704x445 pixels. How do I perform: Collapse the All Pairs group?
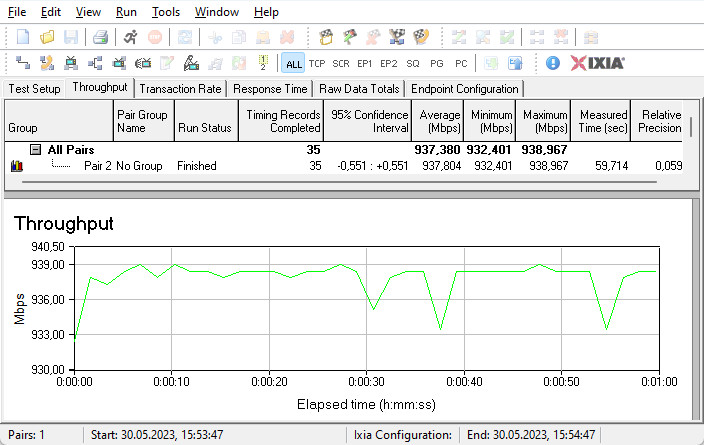pyautogui.click(x=35, y=150)
